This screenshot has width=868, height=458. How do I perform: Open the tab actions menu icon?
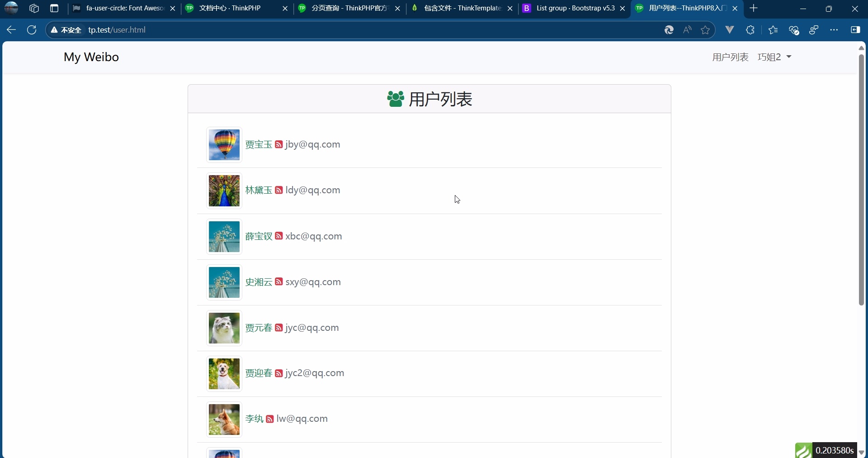click(54, 8)
